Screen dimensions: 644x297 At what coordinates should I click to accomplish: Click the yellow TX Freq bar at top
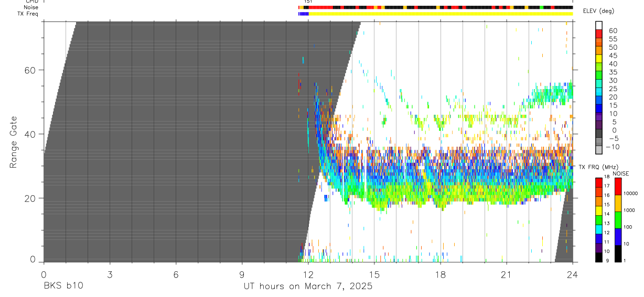point(441,14)
